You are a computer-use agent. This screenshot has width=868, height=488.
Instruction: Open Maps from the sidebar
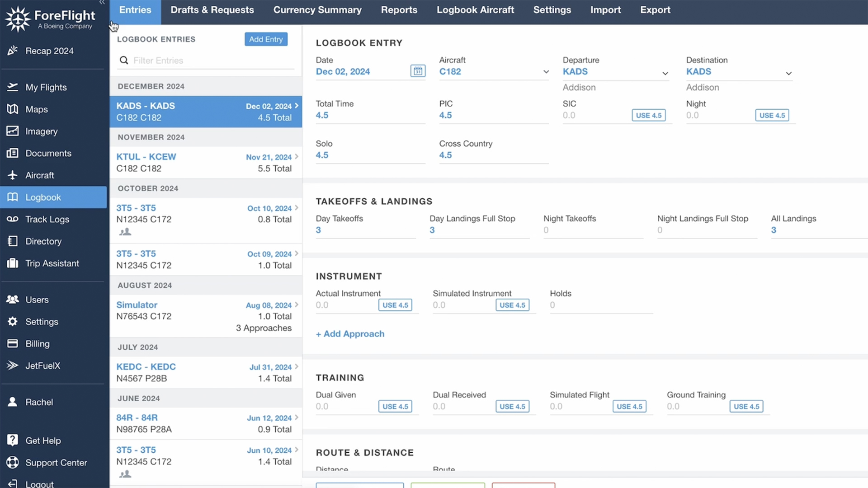pyautogui.click(x=36, y=109)
